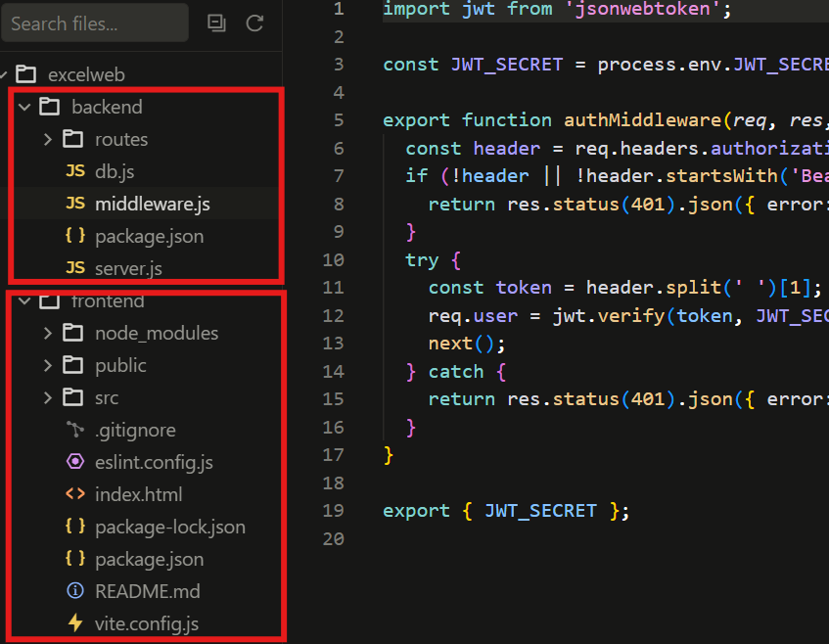Click the git icon beside .gitignore
The height and width of the screenshot is (644, 829).
coord(75,430)
